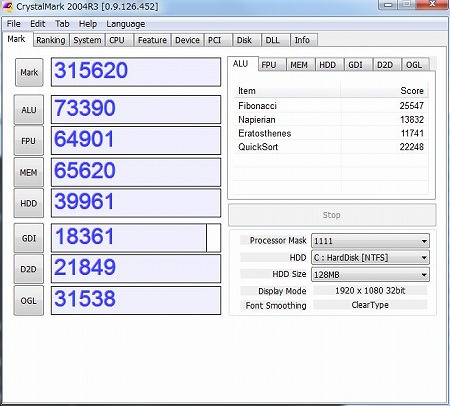The width and height of the screenshot is (450, 406).
Task: Click the Score column header
Action: (x=384, y=91)
